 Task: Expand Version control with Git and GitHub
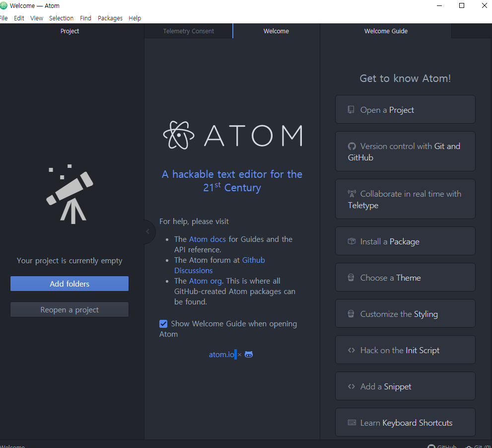coord(405,151)
